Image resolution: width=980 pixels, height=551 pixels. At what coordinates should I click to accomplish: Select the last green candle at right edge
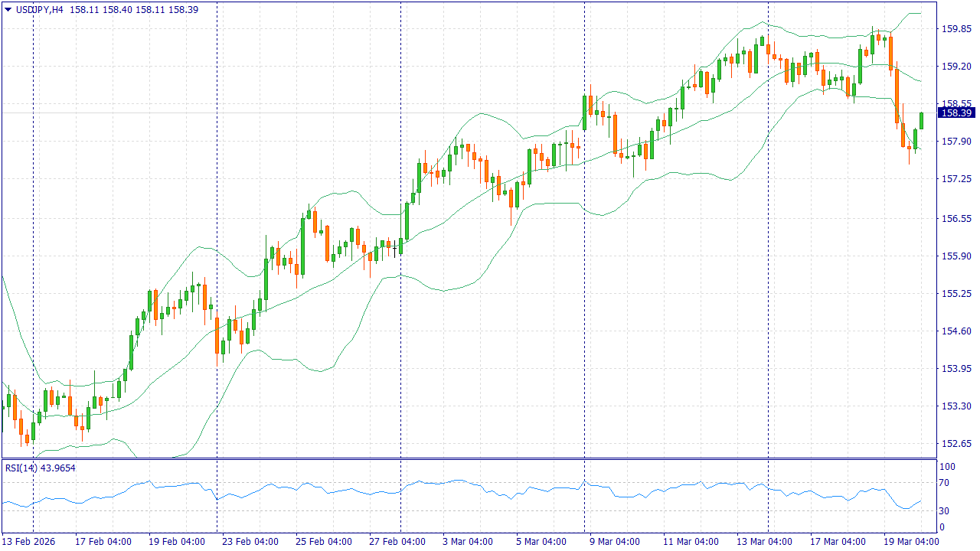click(922, 121)
